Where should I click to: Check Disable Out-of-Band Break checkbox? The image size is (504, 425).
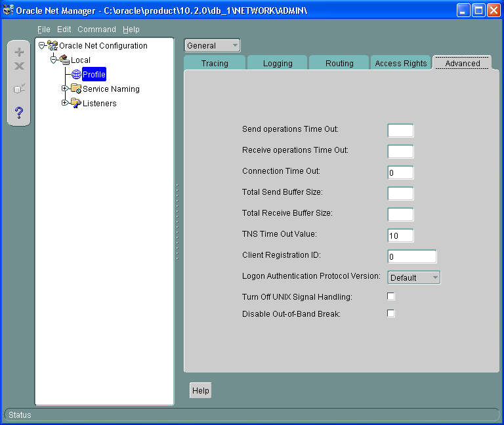click(391, 314)
